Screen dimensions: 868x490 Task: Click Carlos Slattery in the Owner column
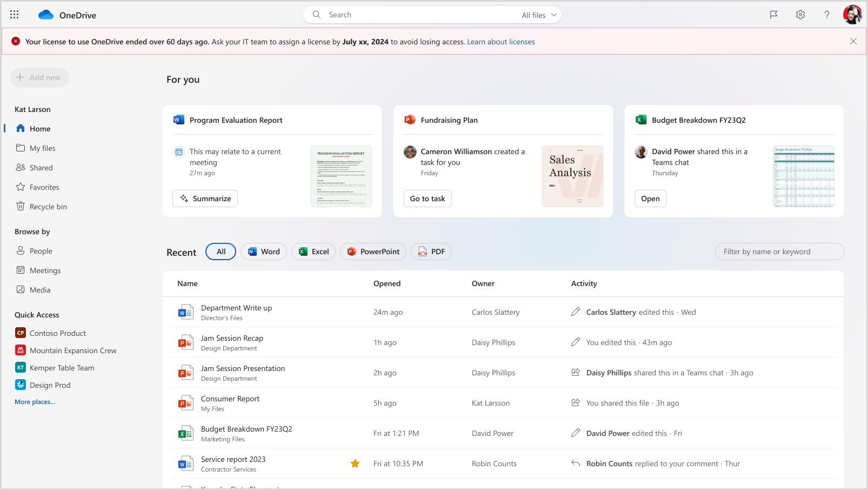496,312
